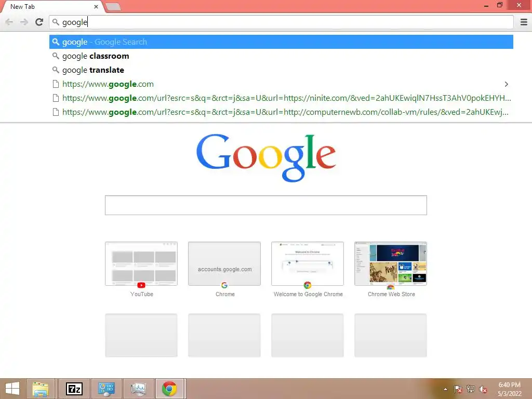This screenshot has width=532, height=399.
Task: Click the page icon beside https://www.google.com
Action: coord(56,84)
